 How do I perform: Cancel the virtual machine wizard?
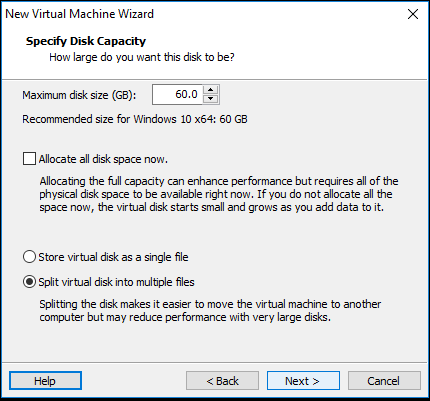[384, 380]
